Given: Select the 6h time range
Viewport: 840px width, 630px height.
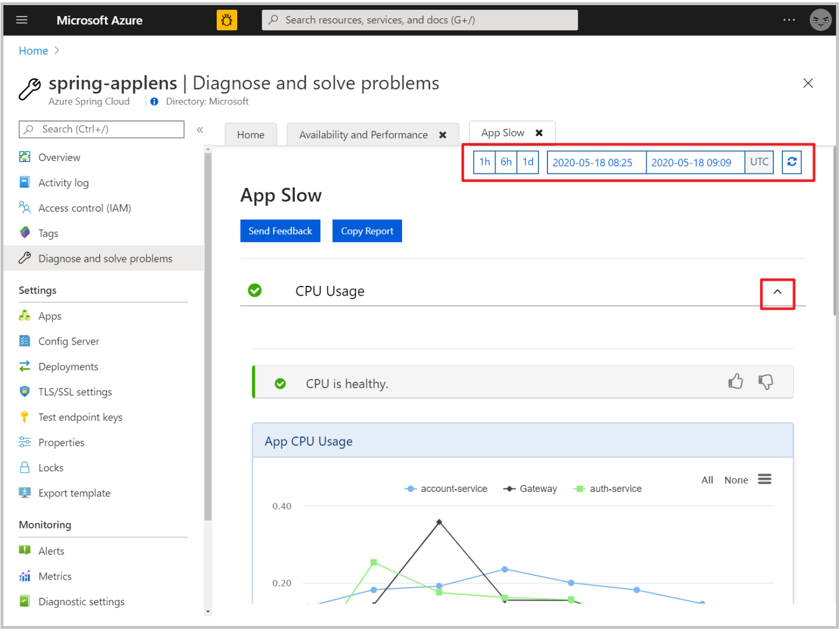Looking at the screenshot, I should click(506, 162).
